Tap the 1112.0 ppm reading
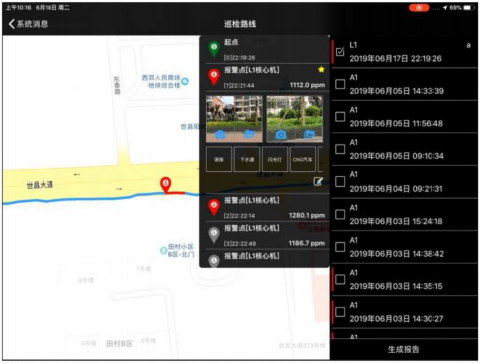Viewport: 481px width, 364px height. coord(307,85)
